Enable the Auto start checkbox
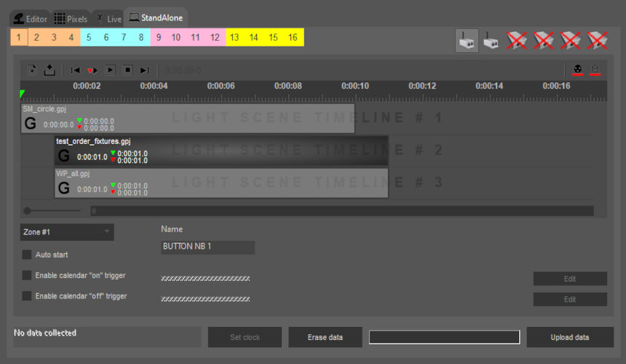This screenshot has height=364, width=626. [27, 255]
